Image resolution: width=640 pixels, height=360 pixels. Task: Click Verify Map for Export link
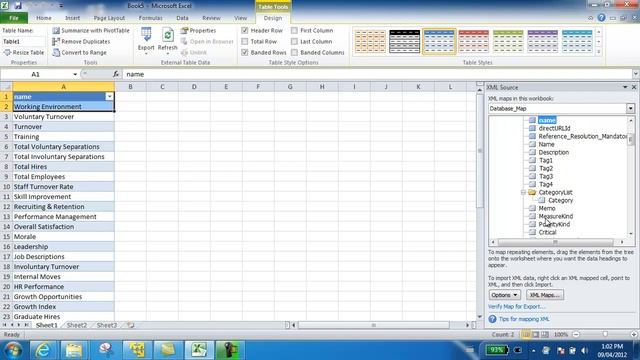(516, 307)
